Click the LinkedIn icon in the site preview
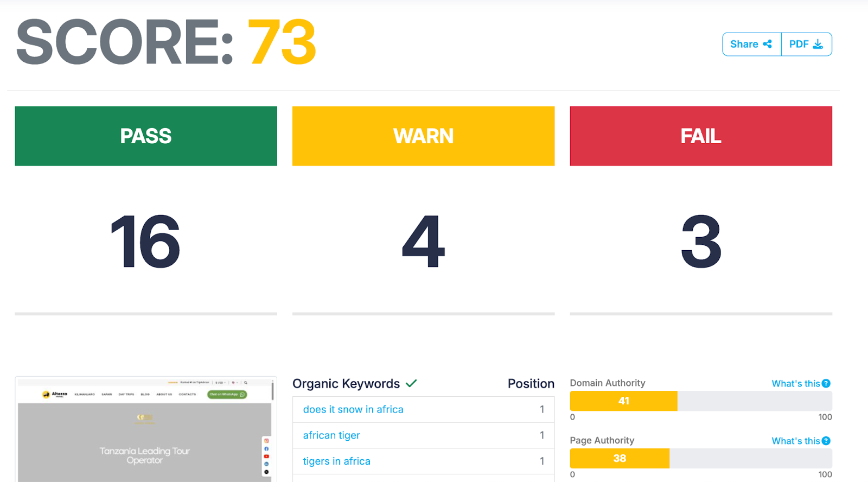The width and height of the screenshot is (868, 482). coord(266,464)
